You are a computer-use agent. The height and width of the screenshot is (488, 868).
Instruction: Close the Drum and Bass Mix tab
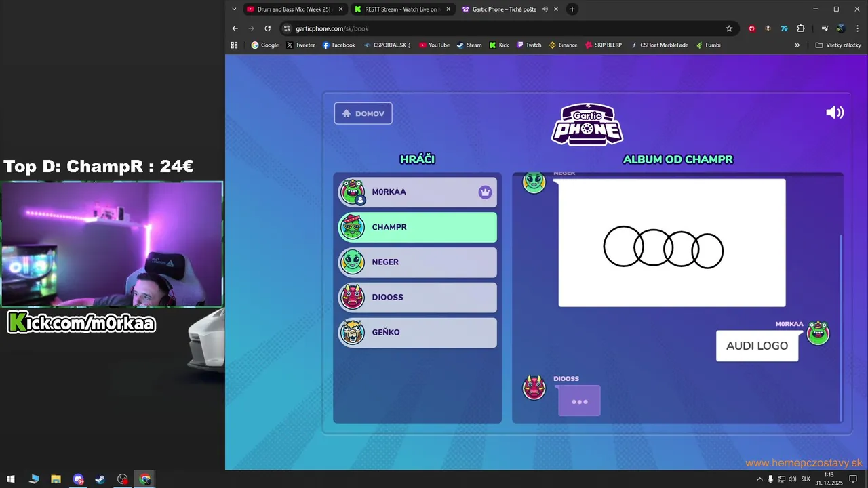coord(340,9)
